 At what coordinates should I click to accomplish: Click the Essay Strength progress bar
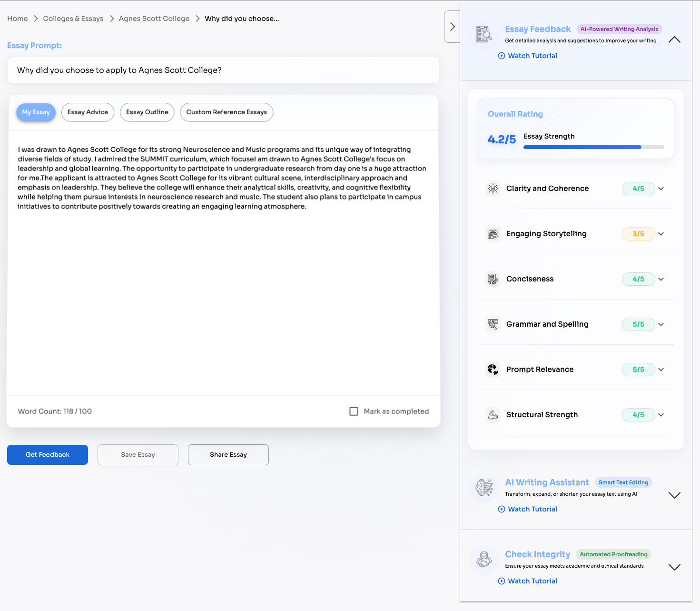593,147
